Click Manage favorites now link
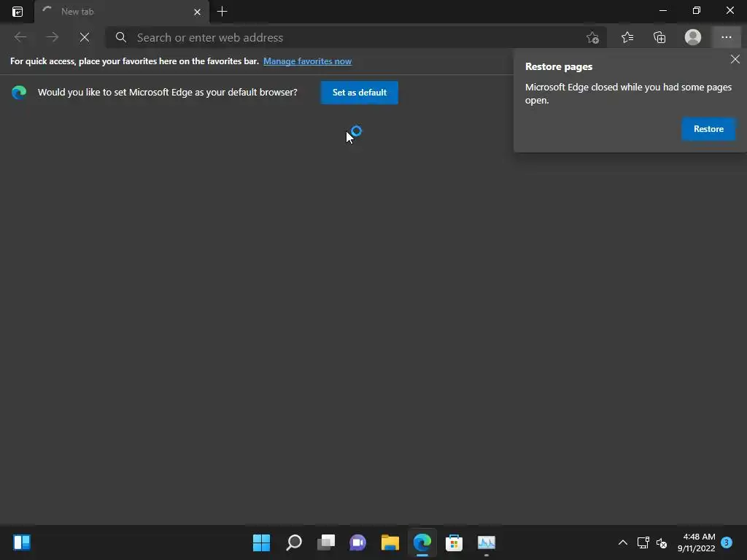The height and width of the screenshot is (560, 747). 307,61
